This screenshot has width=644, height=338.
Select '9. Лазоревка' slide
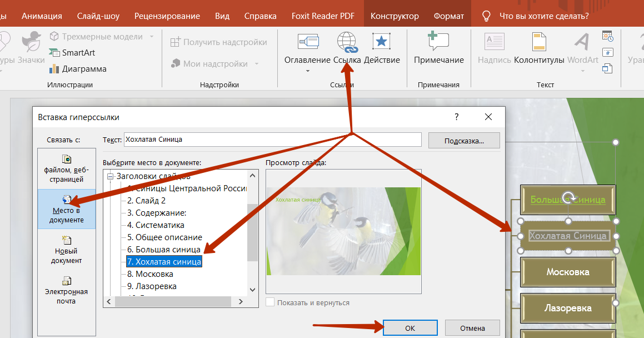pos(152,286)
